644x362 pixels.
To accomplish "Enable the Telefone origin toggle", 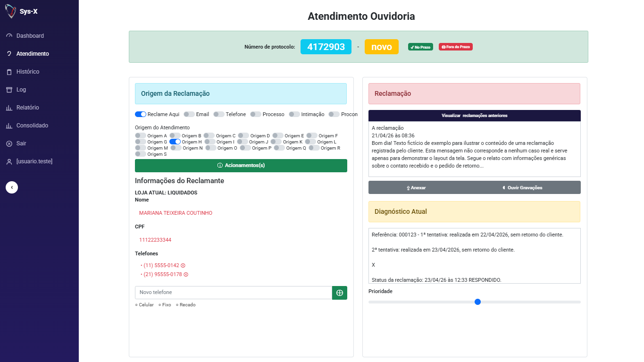I will coord(219,114).
